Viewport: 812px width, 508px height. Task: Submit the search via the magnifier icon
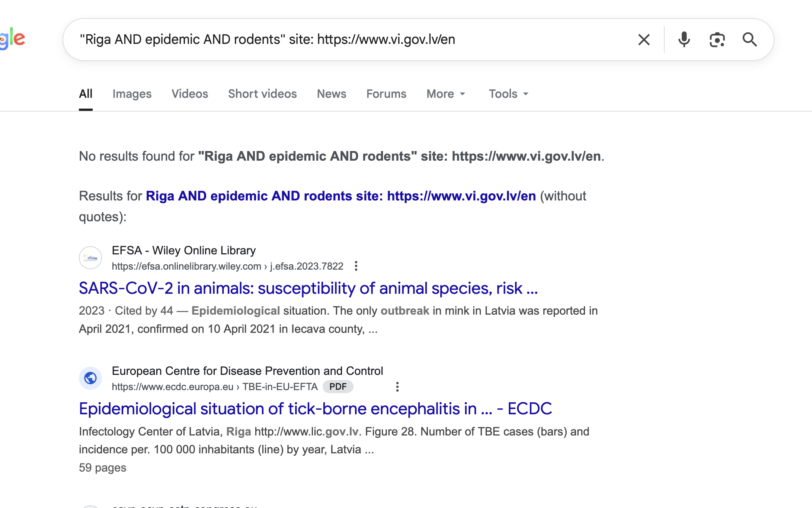tap(749, 39)
